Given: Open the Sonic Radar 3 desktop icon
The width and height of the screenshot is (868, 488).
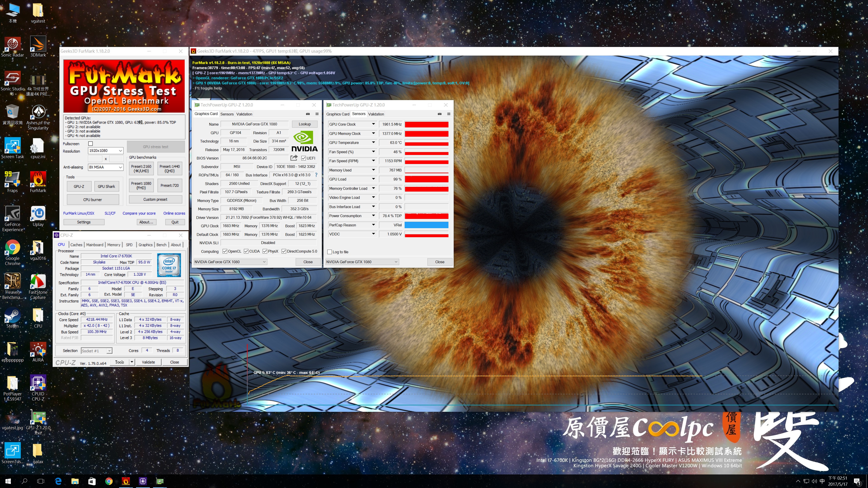Looking at the screenshot, I should [x=12, y=49].
